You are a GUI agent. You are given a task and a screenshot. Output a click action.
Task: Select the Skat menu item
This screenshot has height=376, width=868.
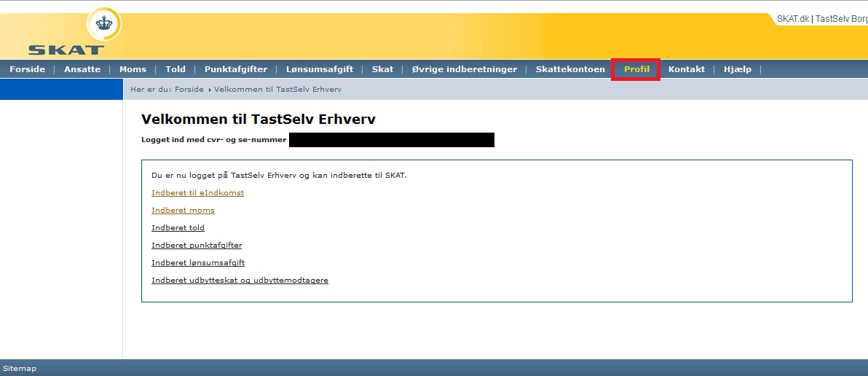382,69
